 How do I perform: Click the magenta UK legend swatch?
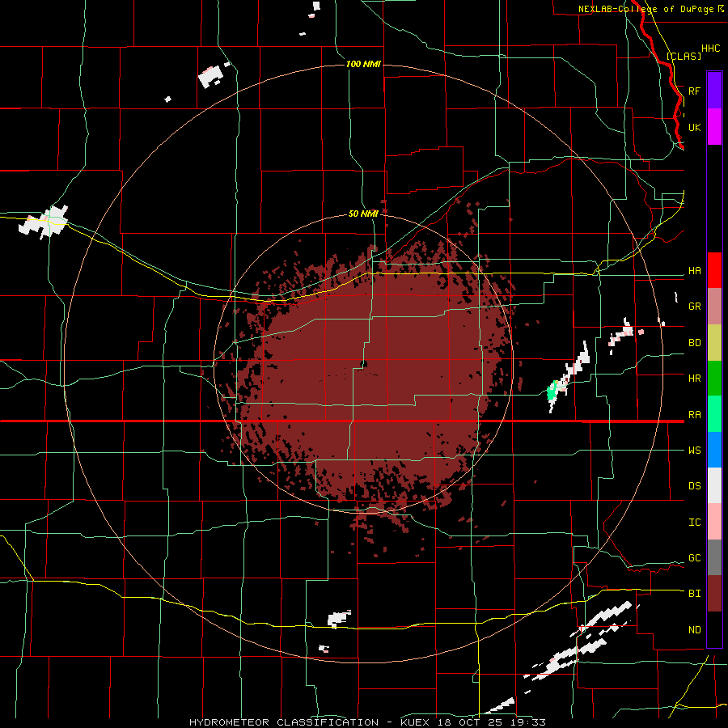click(x=714, y=127)
